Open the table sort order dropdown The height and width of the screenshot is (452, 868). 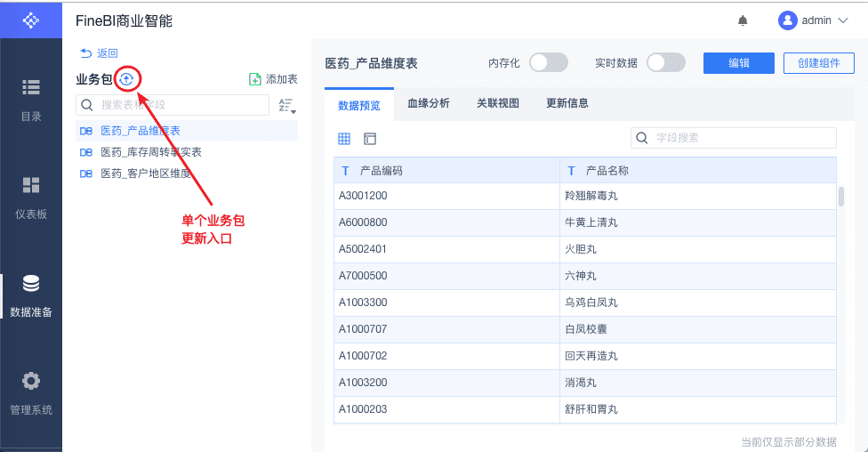pyautogui.click(x=286, y=106)
